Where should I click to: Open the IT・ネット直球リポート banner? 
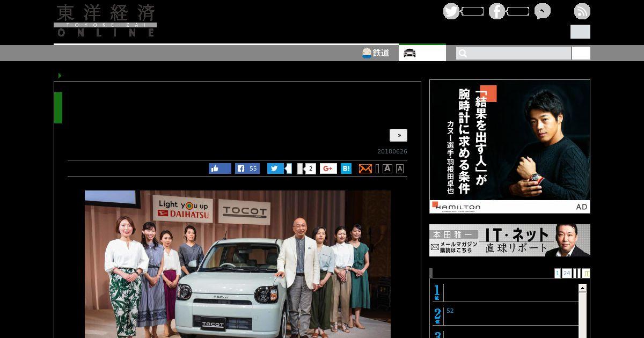pyautogui.click(x=510, y=240)
